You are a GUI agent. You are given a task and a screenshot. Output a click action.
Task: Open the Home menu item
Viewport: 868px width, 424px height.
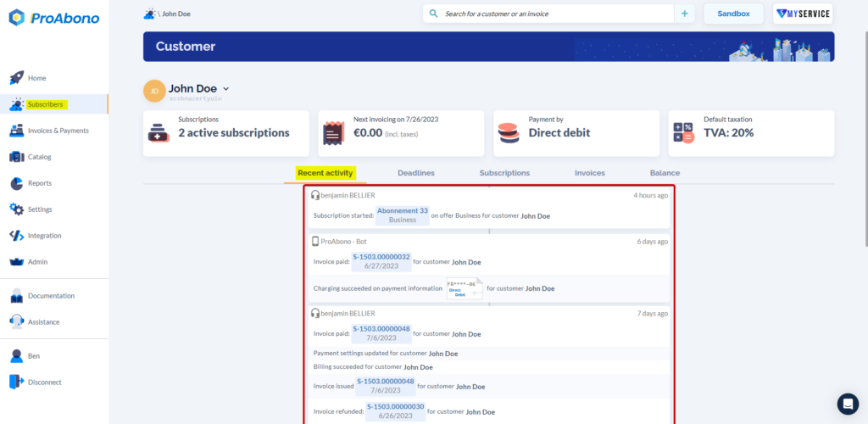[37, 78]
